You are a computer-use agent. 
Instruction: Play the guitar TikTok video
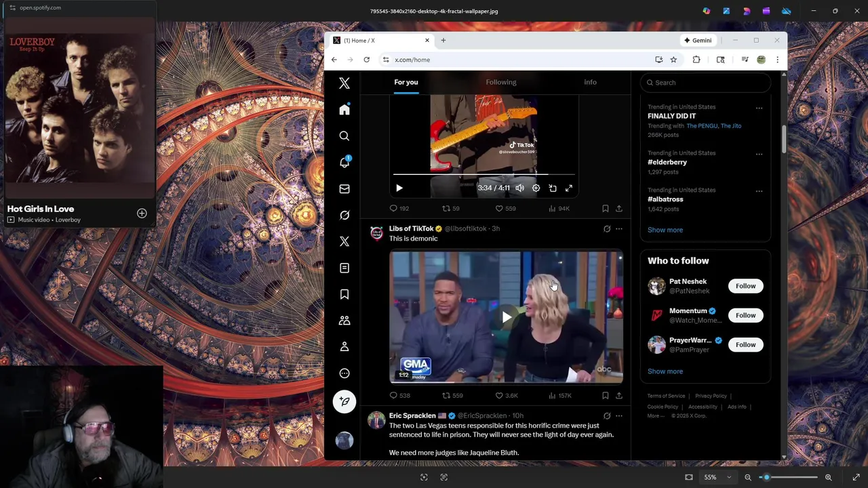[399, 188]
